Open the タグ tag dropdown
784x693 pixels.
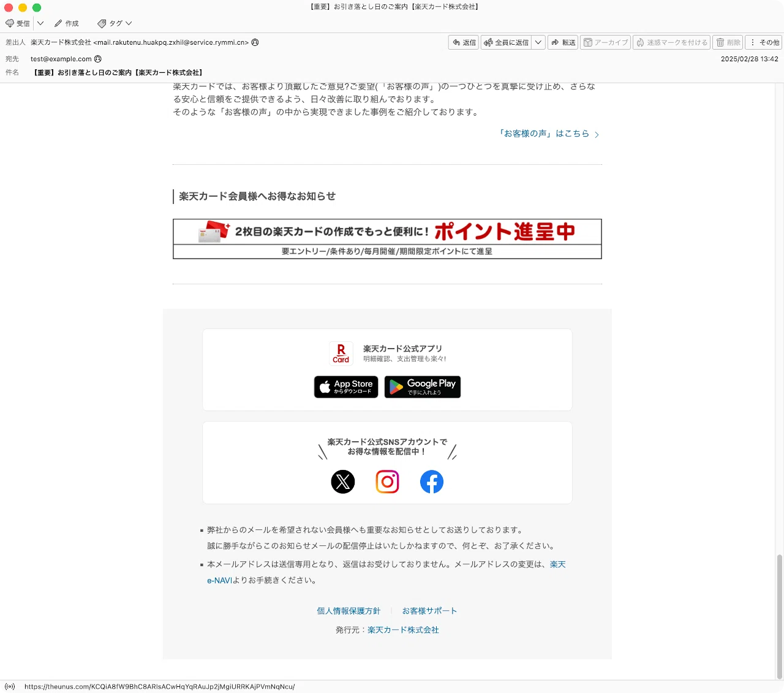[115, 23]
